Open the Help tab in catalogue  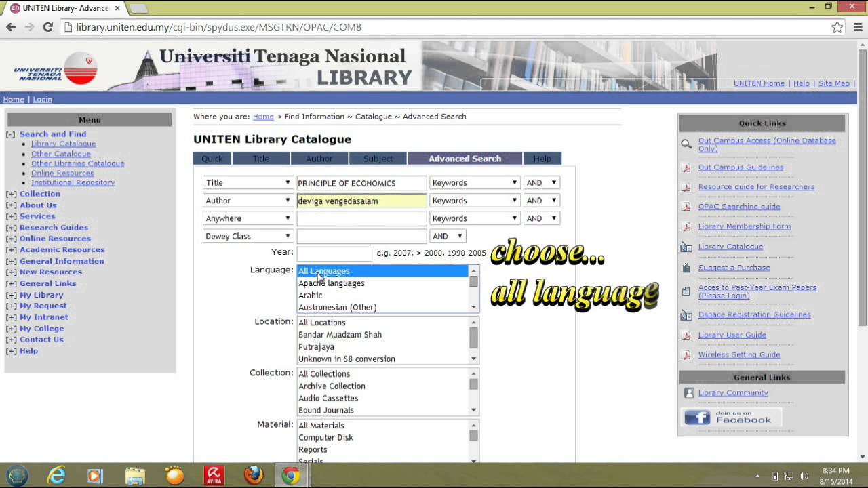click(542, 159)
